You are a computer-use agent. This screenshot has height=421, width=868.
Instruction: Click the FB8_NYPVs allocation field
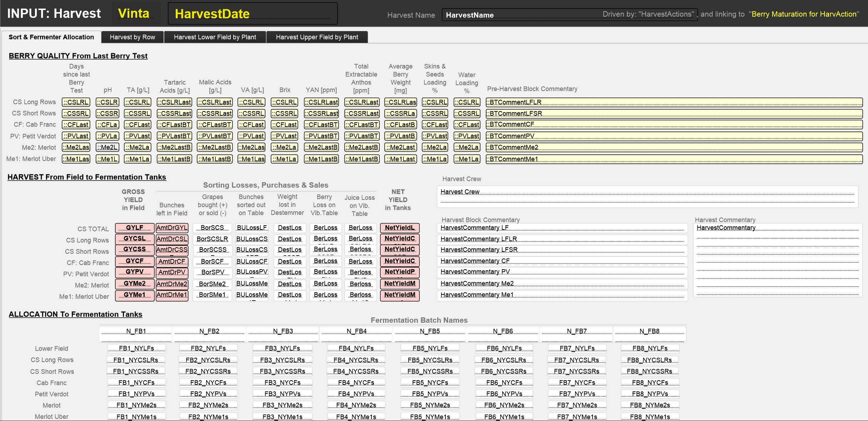650,394
